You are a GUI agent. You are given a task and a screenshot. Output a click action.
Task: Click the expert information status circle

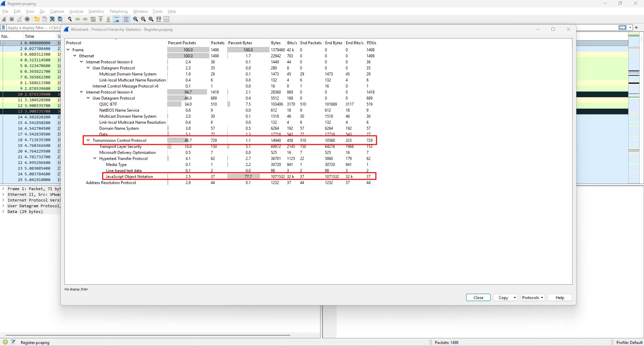click(x=5, y=342)
